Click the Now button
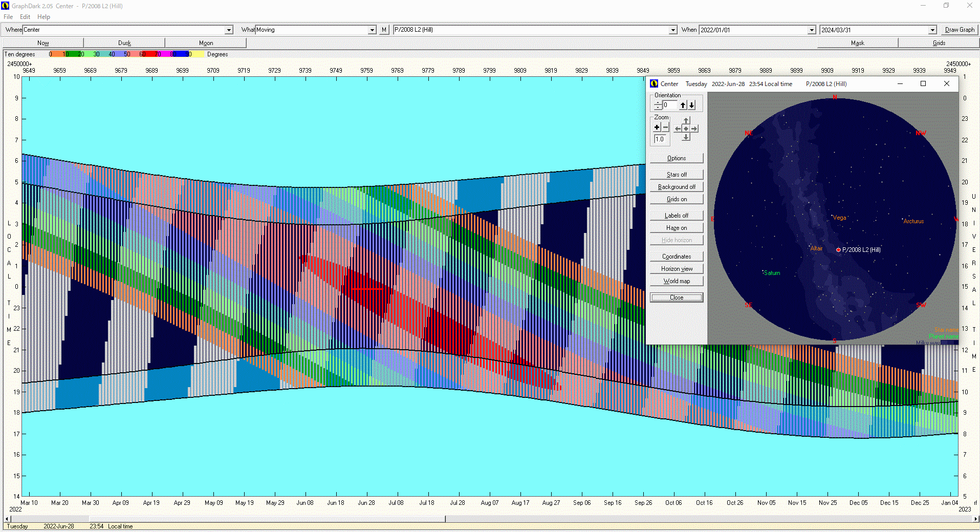The image size is (980, 532). (x=43, y=43)
